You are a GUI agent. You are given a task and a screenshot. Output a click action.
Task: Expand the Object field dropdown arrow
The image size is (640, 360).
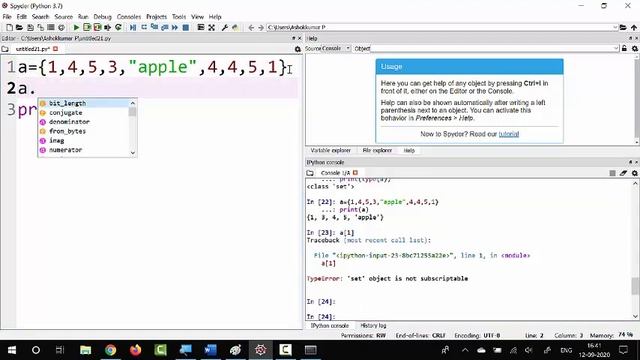pyautogui.click(x=616, y=49)
